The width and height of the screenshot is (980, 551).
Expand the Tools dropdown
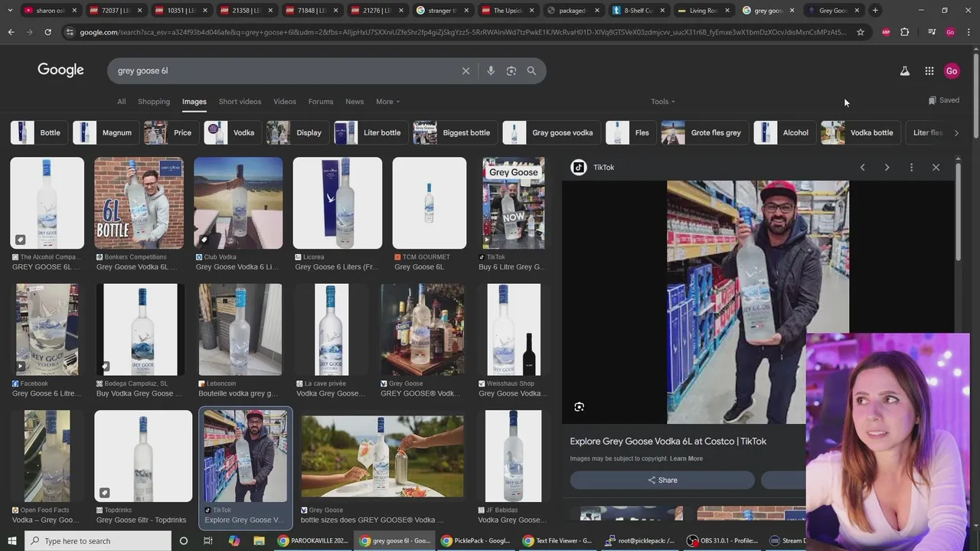663,101
